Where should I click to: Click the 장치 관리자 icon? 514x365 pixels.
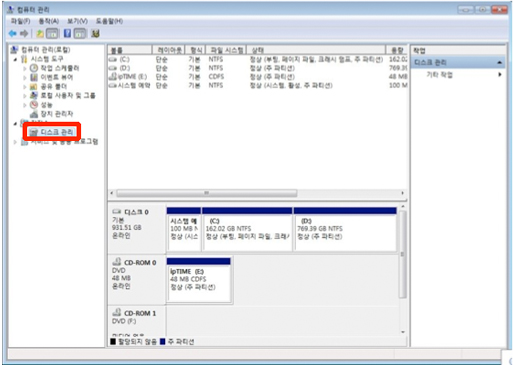pyautogui.click(x=34, y=114)
